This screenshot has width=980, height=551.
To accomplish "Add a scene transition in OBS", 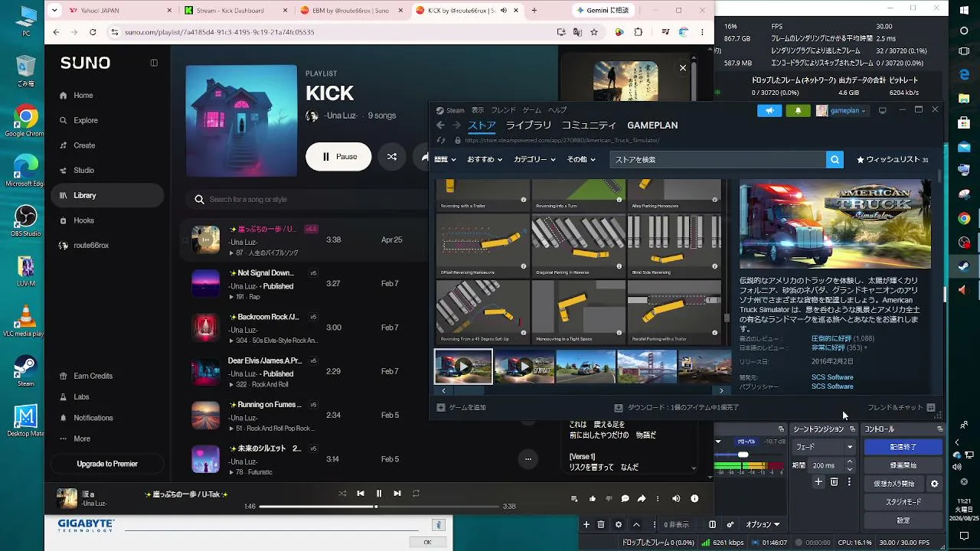I will [x=818, y=482].
